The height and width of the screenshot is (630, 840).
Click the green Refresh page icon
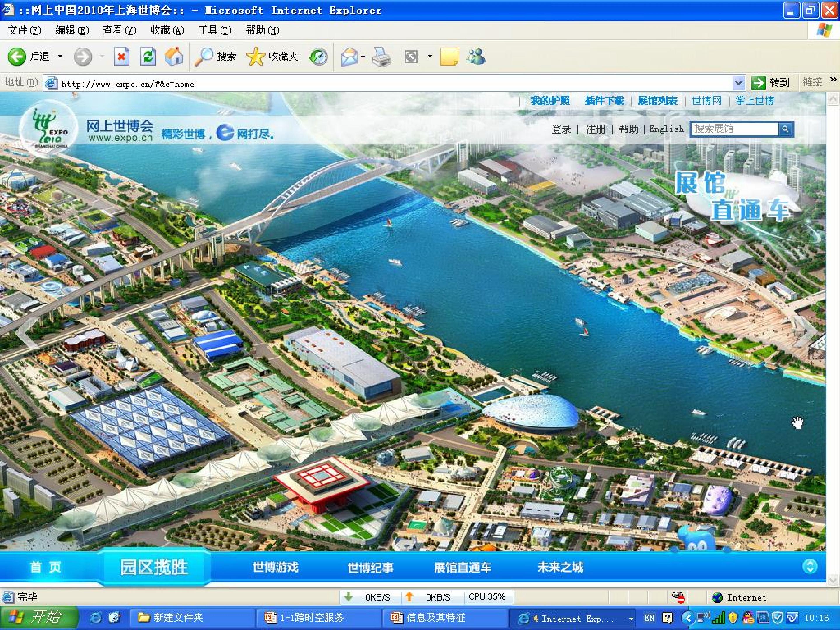[148, 57]
